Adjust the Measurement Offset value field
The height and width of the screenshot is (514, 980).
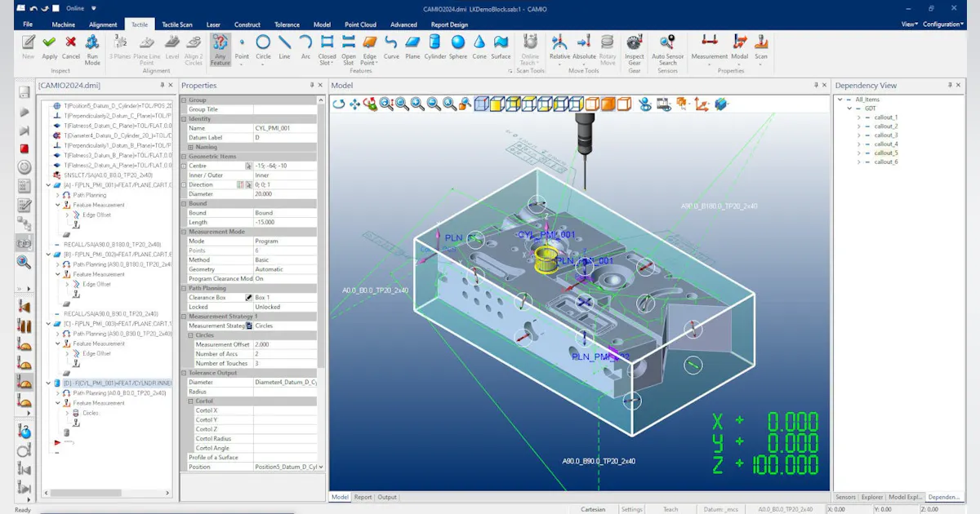click(x=278, y=343)
